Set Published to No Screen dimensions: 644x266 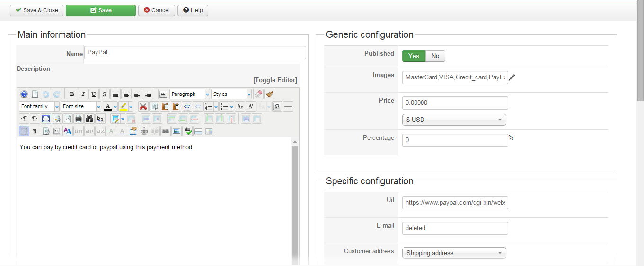tap(435, 56)
